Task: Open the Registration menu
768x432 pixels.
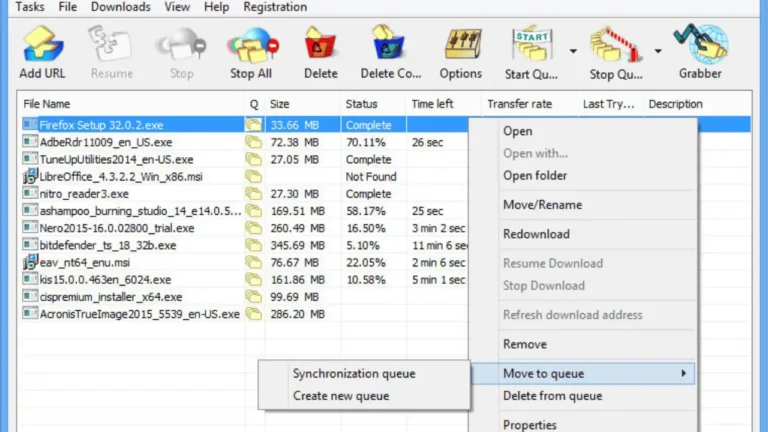Action: tap(275, 7)
